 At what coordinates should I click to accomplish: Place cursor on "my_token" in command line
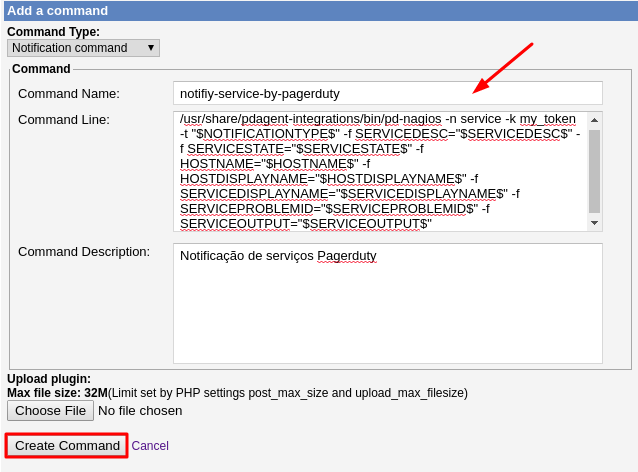pos(547,119)
